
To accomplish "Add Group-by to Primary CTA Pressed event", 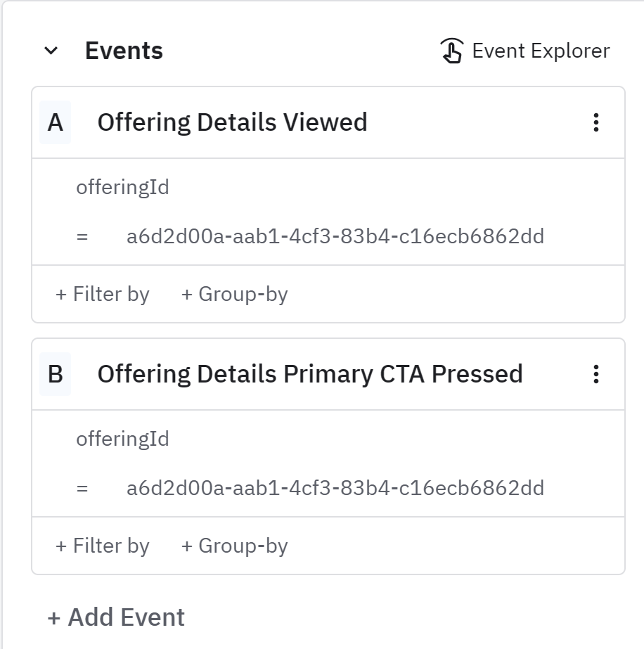I will [x=235, y=546].
